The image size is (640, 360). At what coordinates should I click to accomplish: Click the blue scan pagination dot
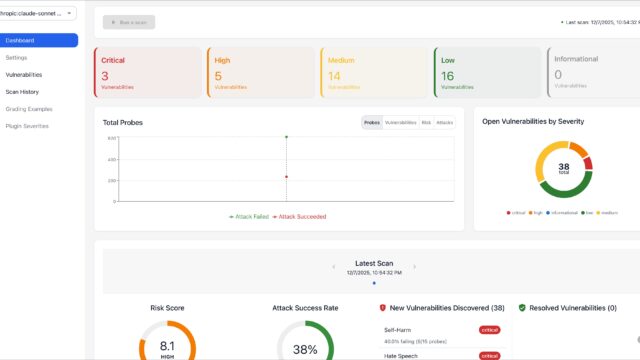coord(374,283)
